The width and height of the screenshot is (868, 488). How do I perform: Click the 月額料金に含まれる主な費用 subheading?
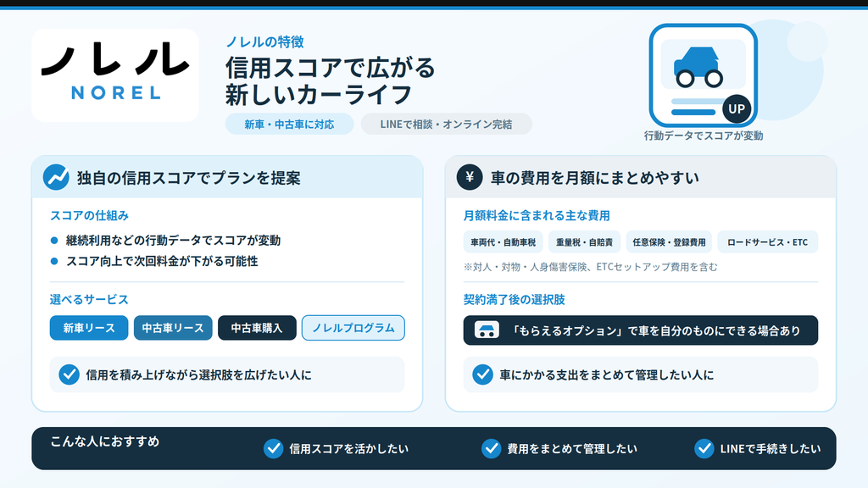click(537, 215)
